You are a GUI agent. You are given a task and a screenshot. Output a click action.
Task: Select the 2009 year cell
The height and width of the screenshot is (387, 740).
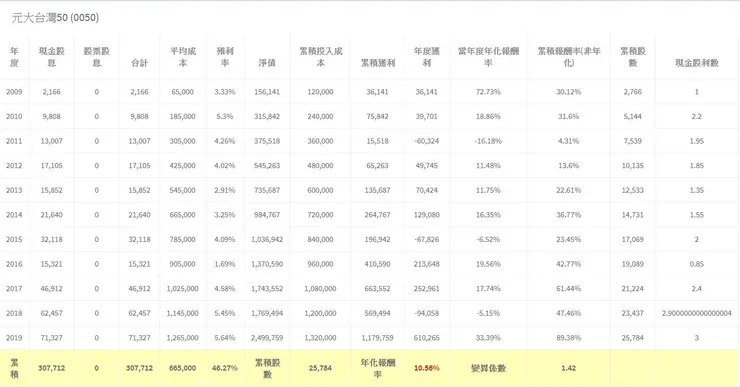pyautogui.click(x=14, y=92)
